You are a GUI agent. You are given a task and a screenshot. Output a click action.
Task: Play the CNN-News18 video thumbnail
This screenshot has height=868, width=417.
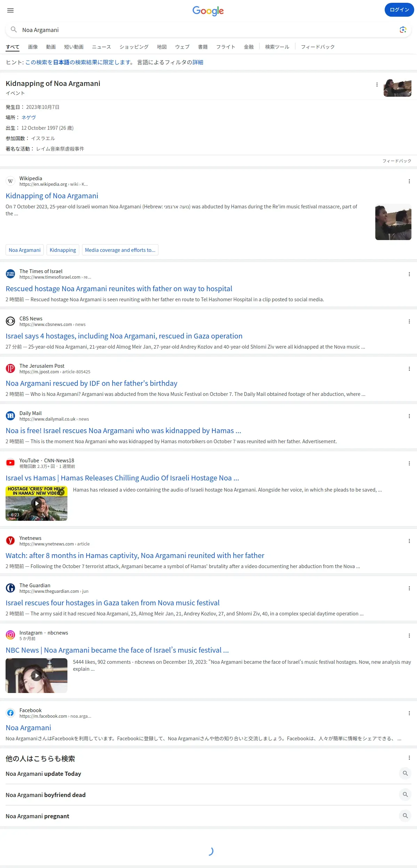click(36, 503)
